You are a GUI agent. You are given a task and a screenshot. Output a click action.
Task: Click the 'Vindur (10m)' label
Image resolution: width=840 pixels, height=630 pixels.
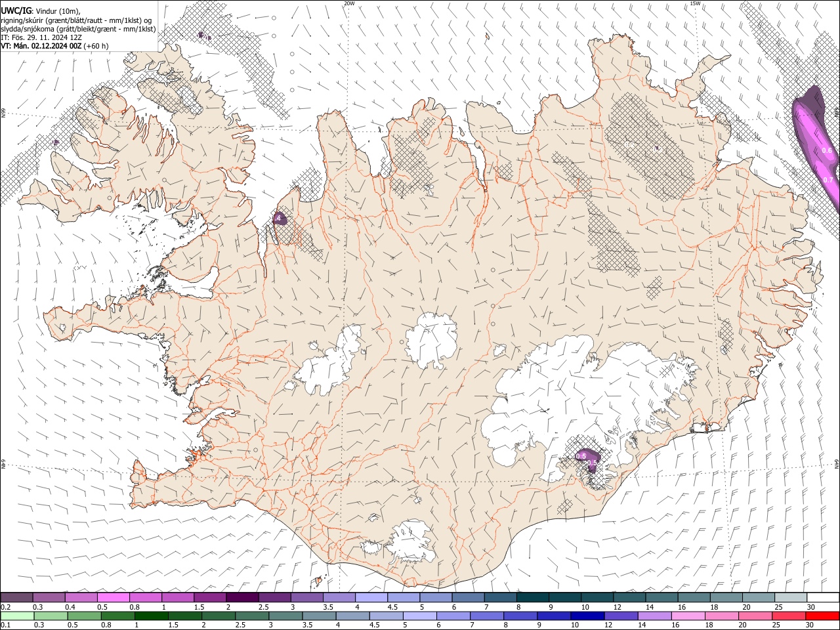[x=56, y=11]
